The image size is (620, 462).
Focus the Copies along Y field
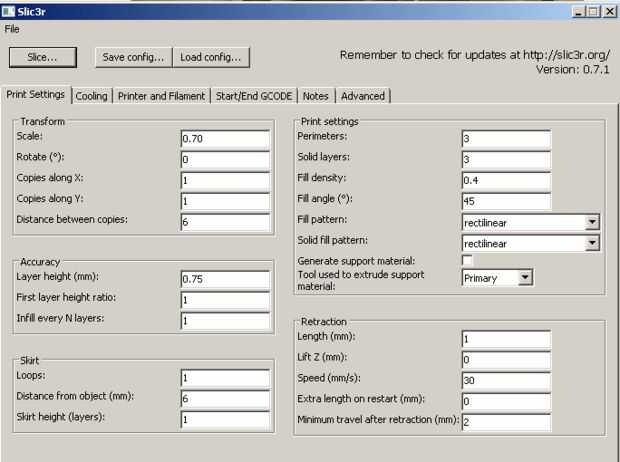coord(225,202)
